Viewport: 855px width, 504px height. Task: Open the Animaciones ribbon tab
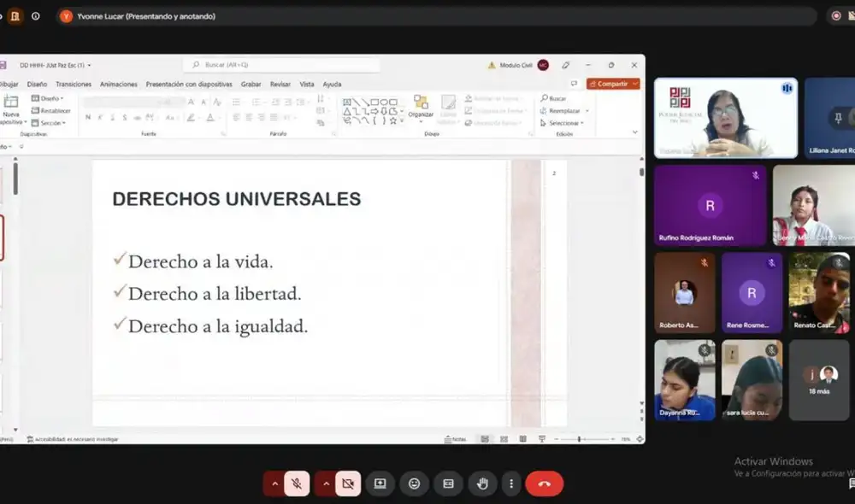click(x=118, y=85)
